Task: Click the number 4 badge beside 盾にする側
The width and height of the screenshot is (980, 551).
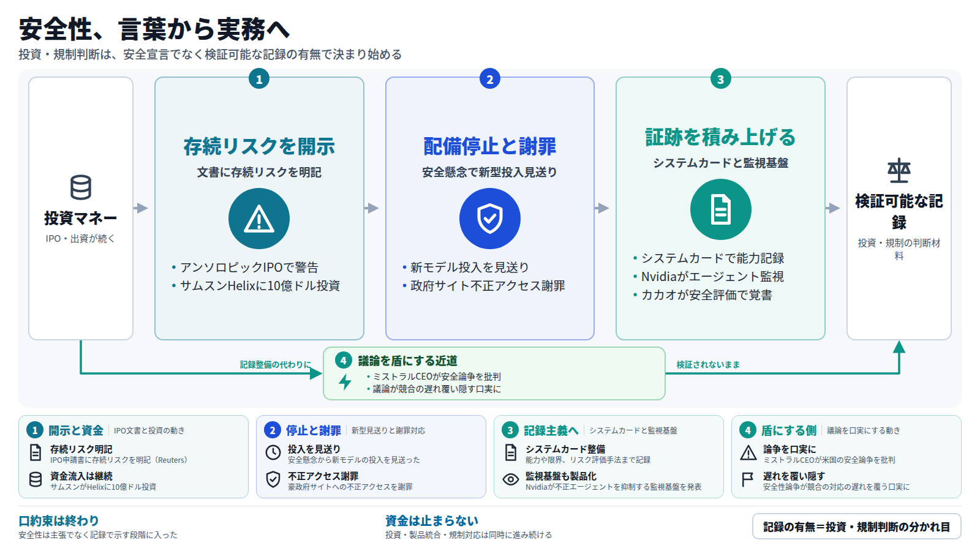Action: click(x=748, y=430)
